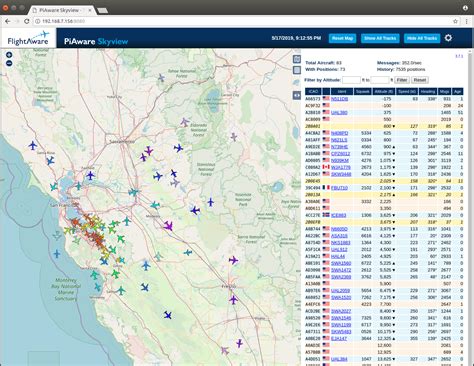Sort table by Heading column header
The width and height of the screenshot is (474, 366).
click(428, 91)
